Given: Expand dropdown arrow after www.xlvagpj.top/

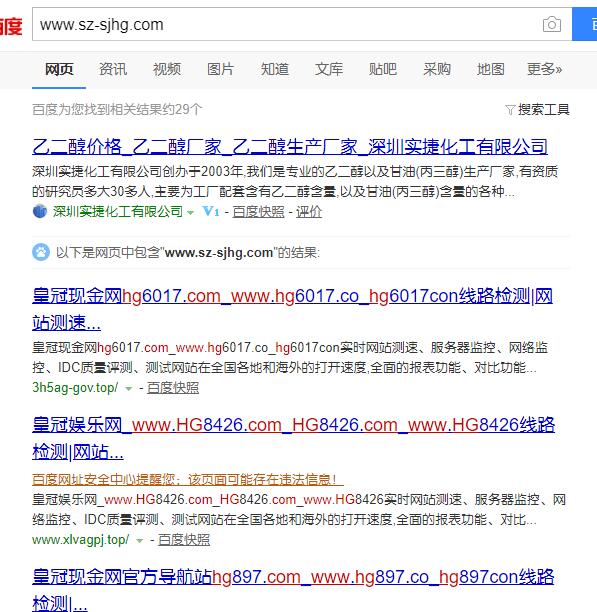Looking at the screenshot, I should [x=139, y=541].
